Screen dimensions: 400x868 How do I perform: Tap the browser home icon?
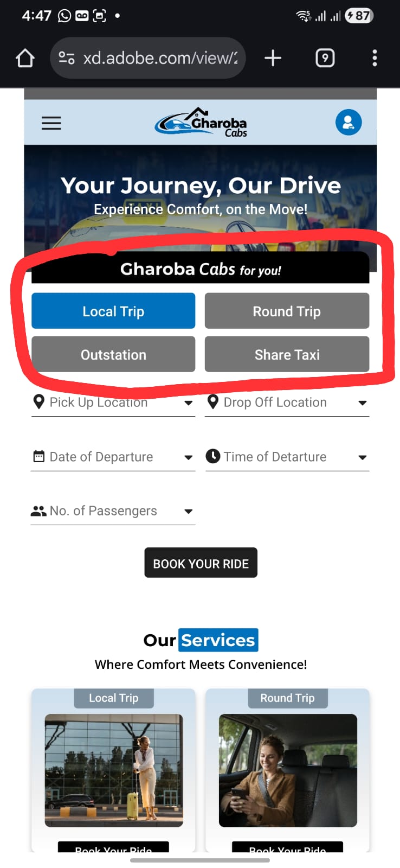pos(25,58)
